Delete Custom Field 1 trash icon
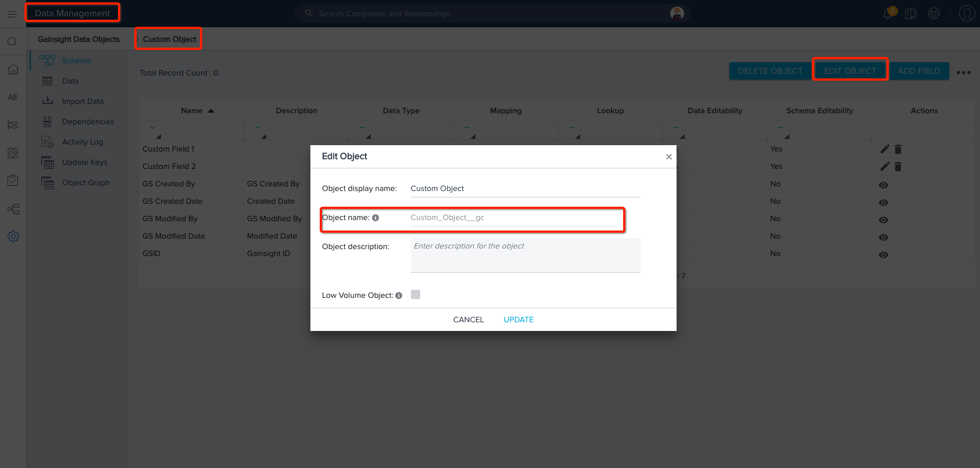The width and height of the screenshot is (980, 468). [898, 149]
